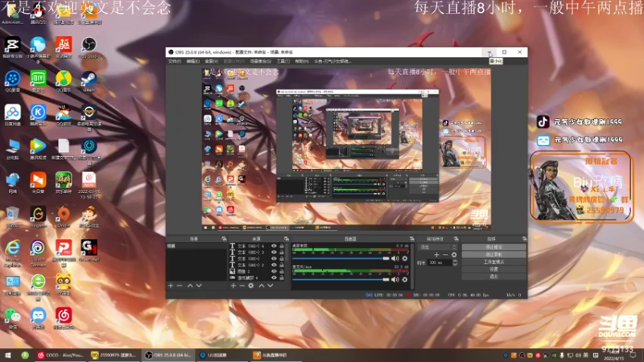Viewport: 644px width, 362px height.
Task: Remove the transition with the transitions minus icon
Action: [445, 255]
